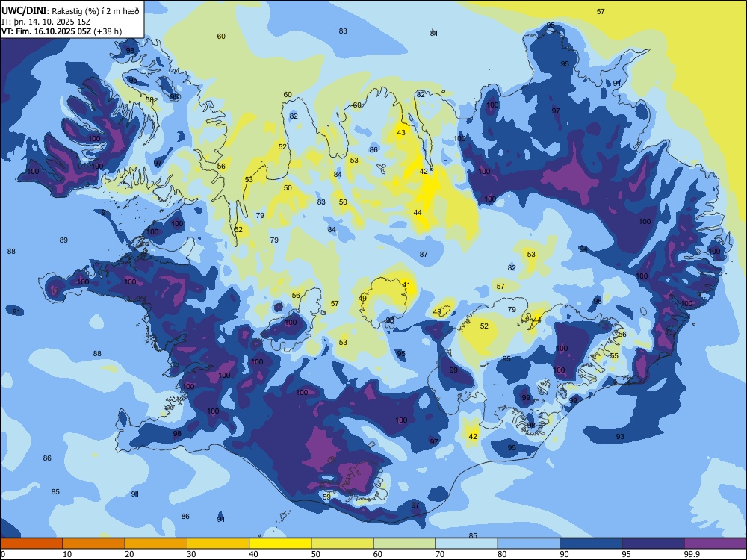This screenshot has width=747, height=560.
Task: Click the humidity value '89' on the map
Action: click(x=63, y=240)
